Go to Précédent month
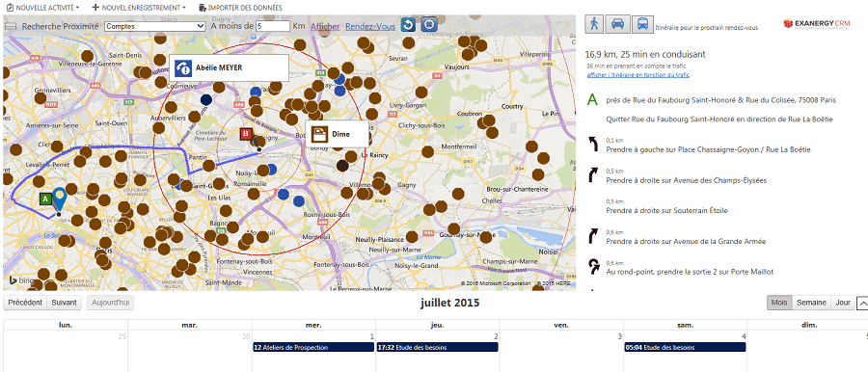The image size is (868, 372). pyautogui.click(x=25, y=303)
